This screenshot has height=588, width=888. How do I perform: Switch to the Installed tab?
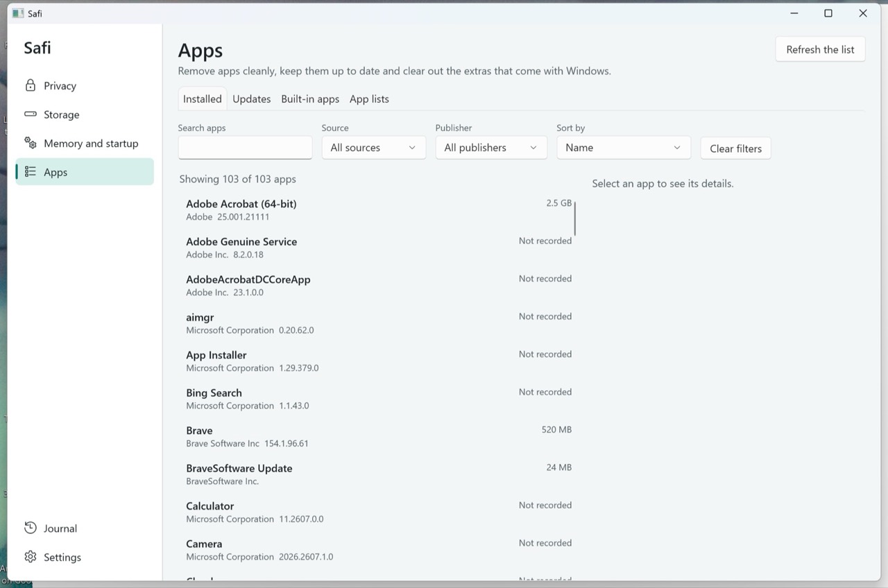pos(203,99)
